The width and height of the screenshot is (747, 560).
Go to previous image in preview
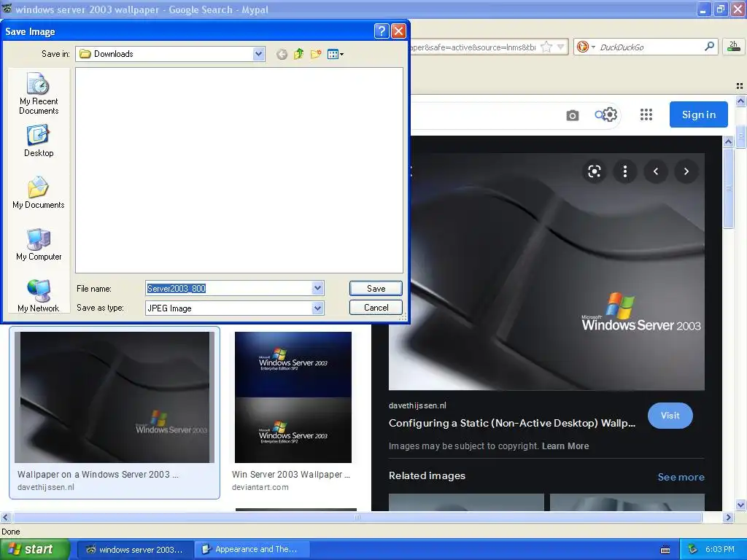coord(656,171)
